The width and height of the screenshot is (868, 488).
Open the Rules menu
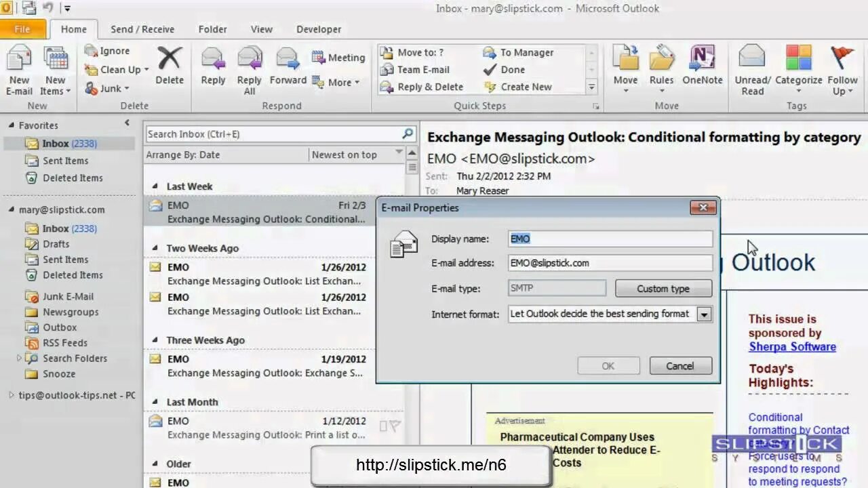(661, 70)
